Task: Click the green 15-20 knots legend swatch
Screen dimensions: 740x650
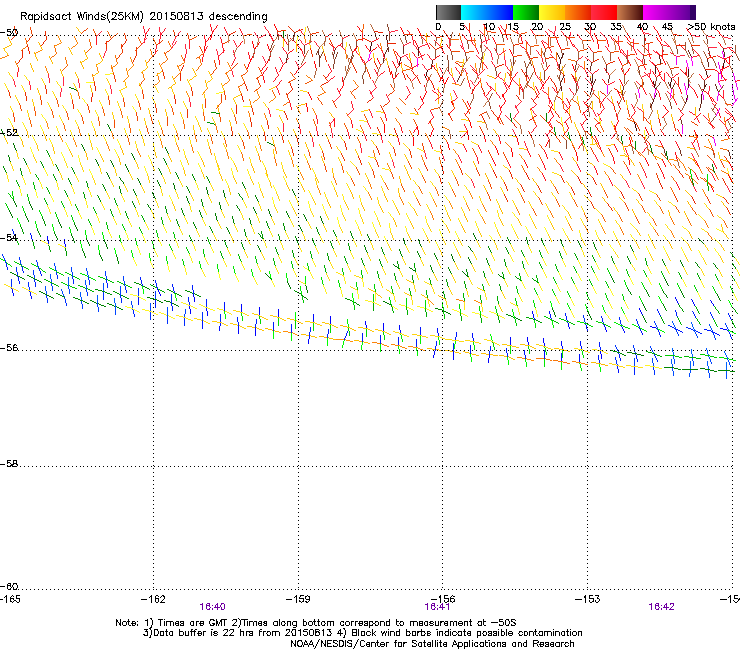Action: (x=526, y=12)
